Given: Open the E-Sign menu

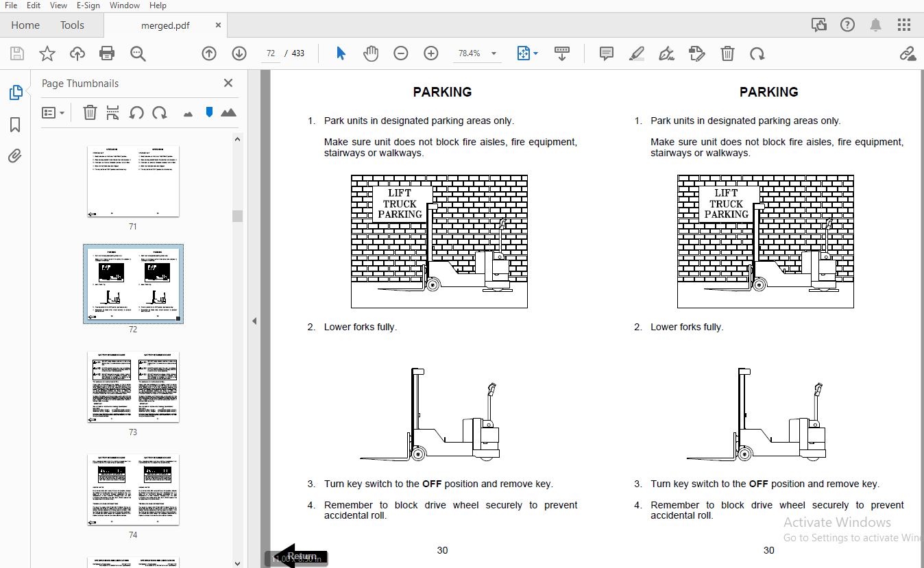Looking at the screenshot, I should point(89,5).
